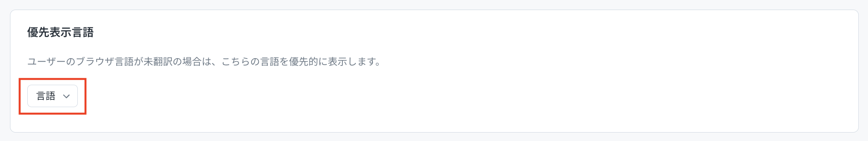Viewport: 868px width, 141px height.
Task: Click the small arrow icon right of 言語
Action: (x=66, y=96)
